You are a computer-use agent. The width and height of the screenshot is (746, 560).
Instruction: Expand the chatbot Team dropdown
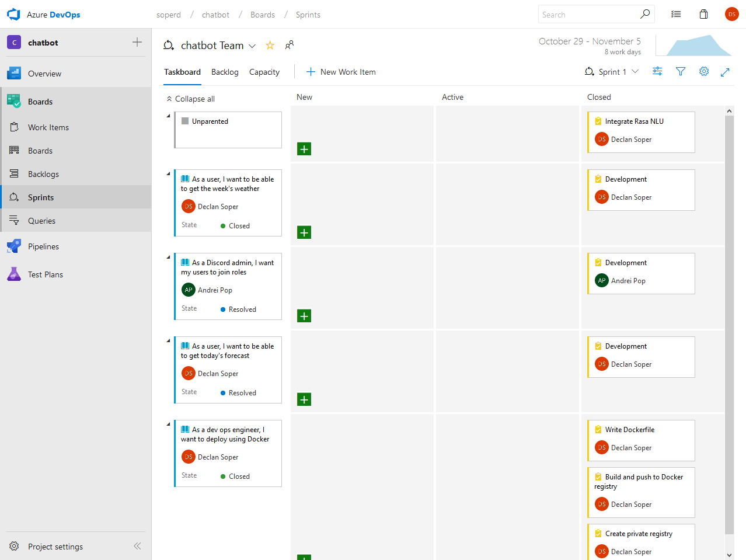tap(252, 46)
